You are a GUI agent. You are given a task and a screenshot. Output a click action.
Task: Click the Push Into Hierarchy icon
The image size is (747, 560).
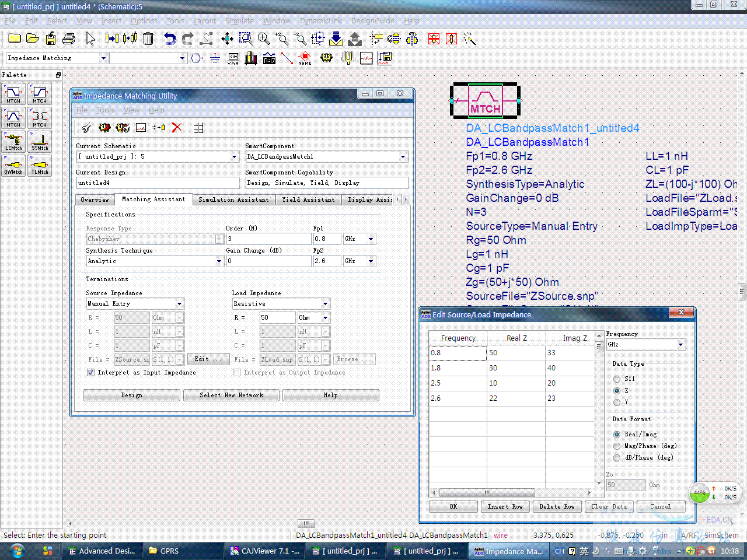tap(336, 38)
